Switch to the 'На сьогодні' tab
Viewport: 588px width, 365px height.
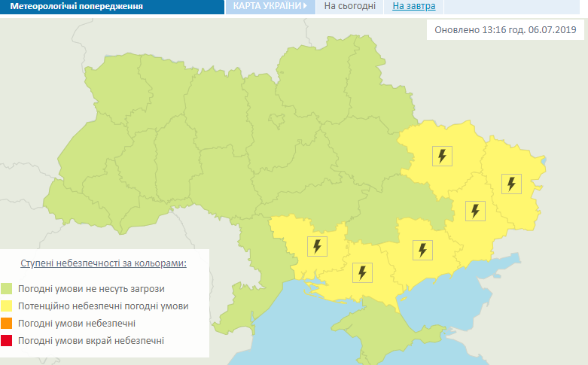(x=349, y=7)
